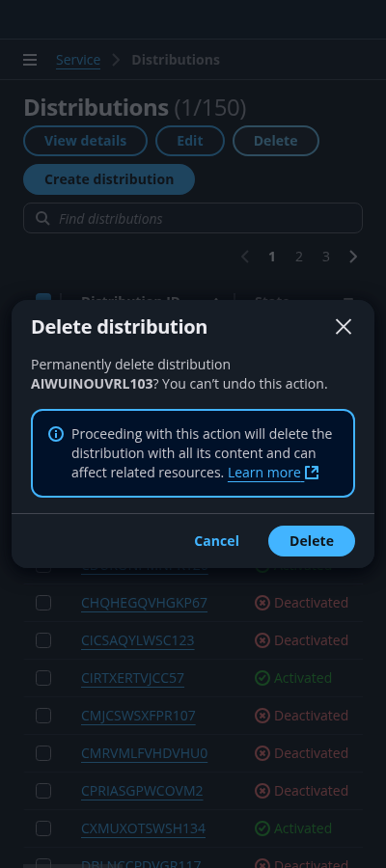
Task: Close the Delete distribution dialog
Action: click(344, 327)
